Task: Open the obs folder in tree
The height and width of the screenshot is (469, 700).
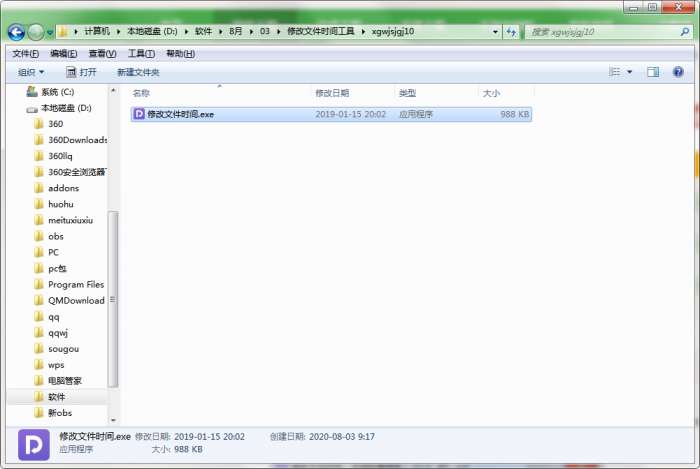Action: (49, 236)
